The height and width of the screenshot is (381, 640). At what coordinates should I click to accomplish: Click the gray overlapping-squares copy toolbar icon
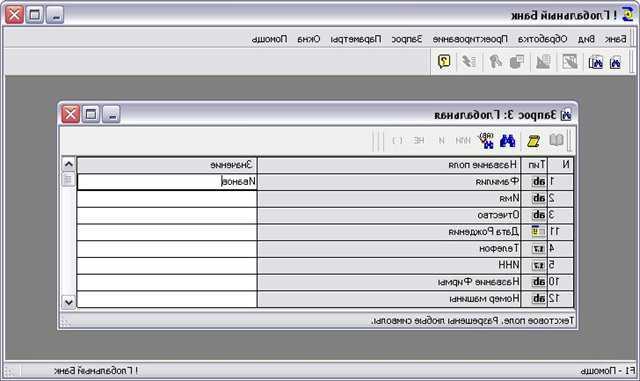pos(517,62)
